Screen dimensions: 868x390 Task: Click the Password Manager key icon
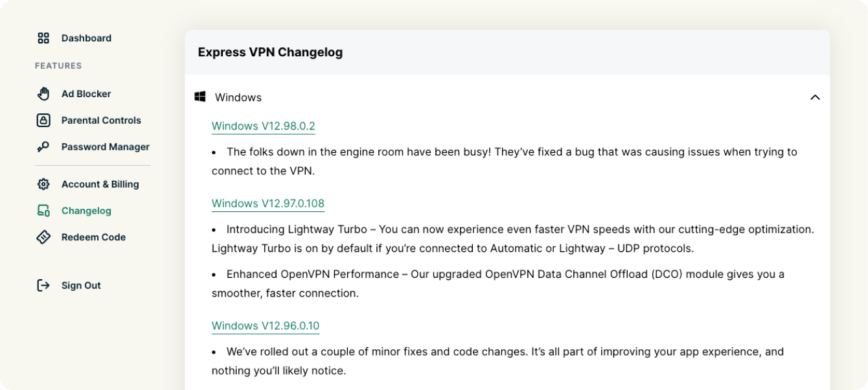[x=43, y=147]
